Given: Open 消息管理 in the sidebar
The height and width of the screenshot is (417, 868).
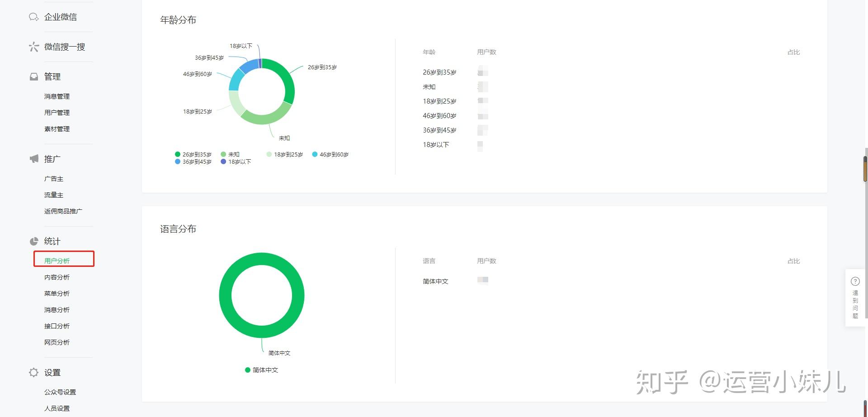Looking at the screenshot, I should point(57,96).
